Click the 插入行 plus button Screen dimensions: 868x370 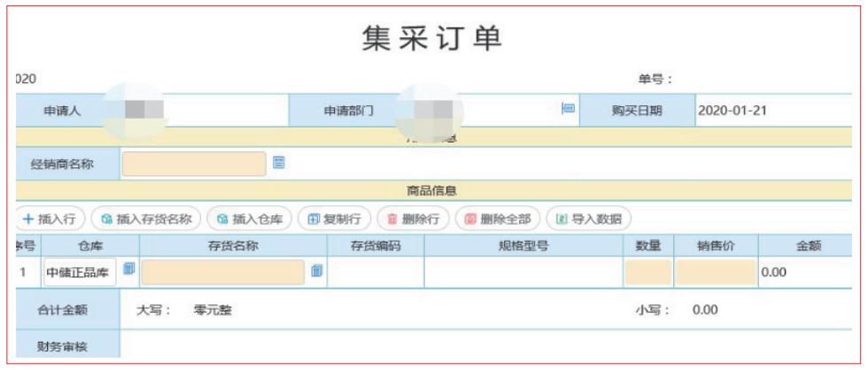coord(53,219)
